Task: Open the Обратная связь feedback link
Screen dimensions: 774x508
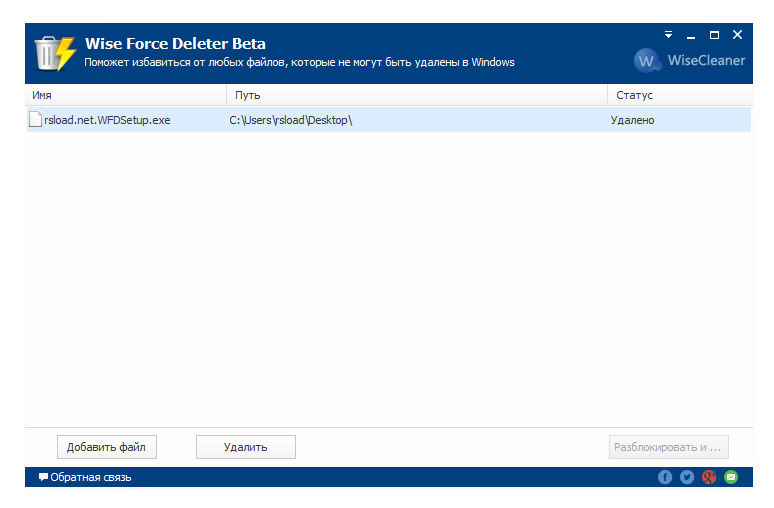Action: (85, 477)
